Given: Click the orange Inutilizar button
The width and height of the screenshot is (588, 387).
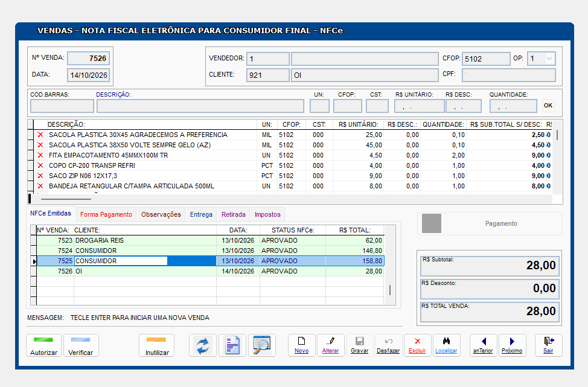Looking at the screenshot, I should [157, 345].
